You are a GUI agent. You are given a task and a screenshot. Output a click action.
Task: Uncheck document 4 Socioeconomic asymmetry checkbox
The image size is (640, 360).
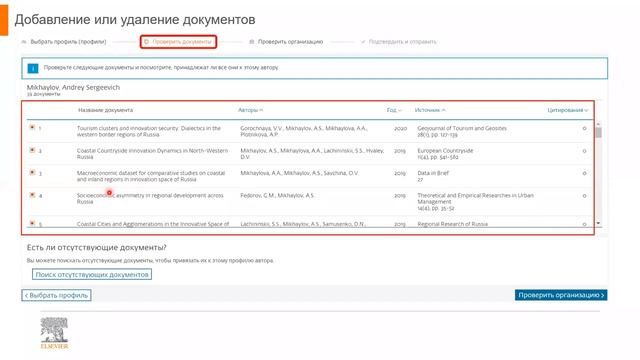32,195
